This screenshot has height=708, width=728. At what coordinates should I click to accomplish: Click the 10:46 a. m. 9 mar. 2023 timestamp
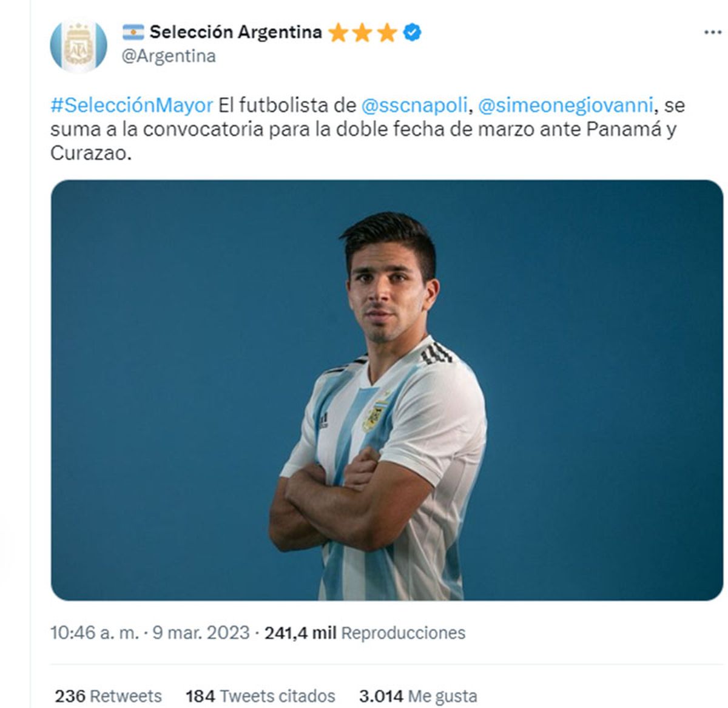[x=150, y=633]
